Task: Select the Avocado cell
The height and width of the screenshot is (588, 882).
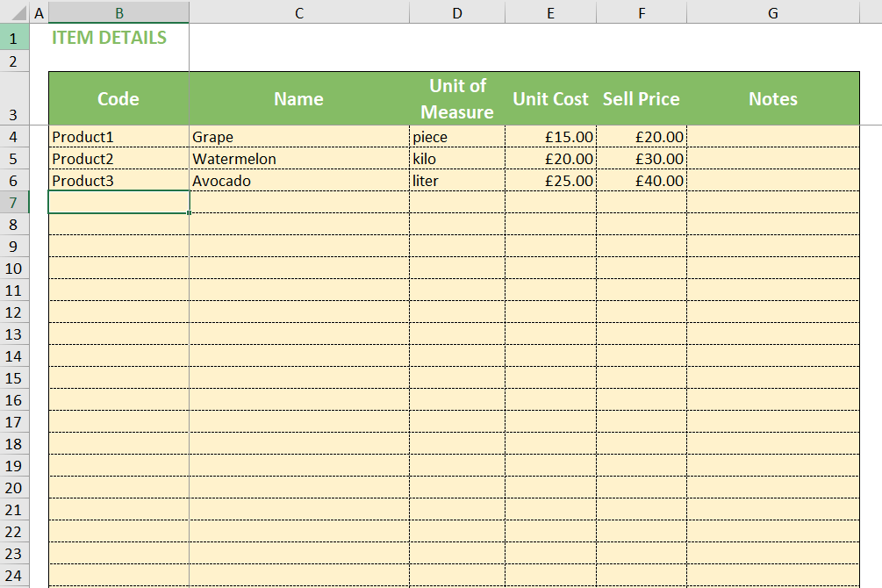Action: [299, 181]
